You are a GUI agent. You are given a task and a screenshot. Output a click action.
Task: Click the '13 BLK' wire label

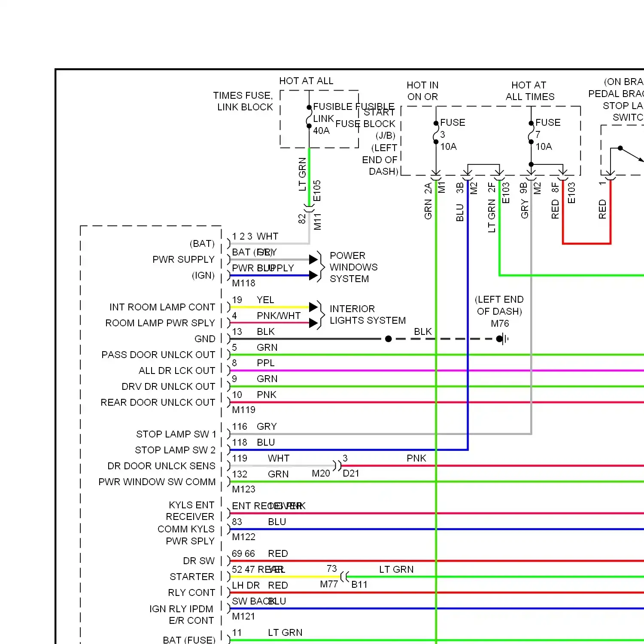tap(253, 331)
